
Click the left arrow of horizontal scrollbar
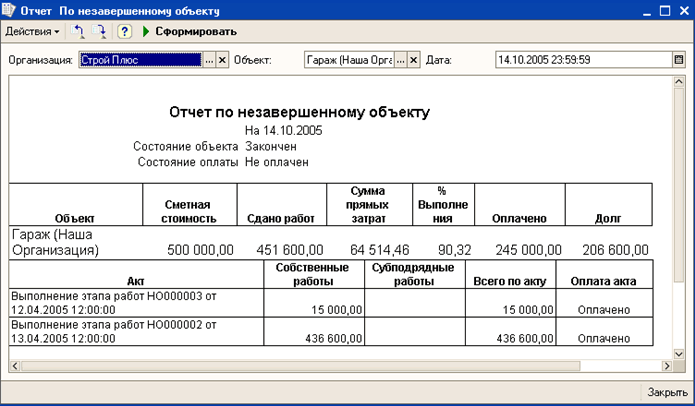pos(15,365)
